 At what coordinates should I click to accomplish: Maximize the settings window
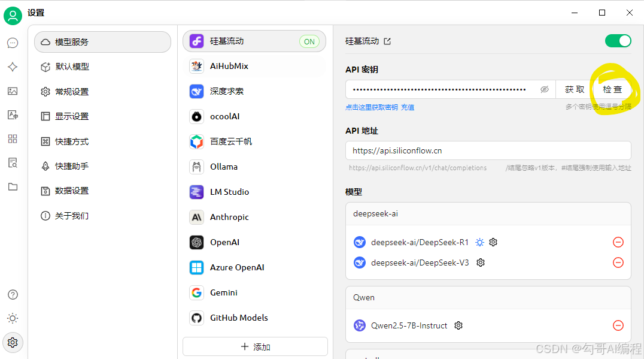tap(602, 13)
